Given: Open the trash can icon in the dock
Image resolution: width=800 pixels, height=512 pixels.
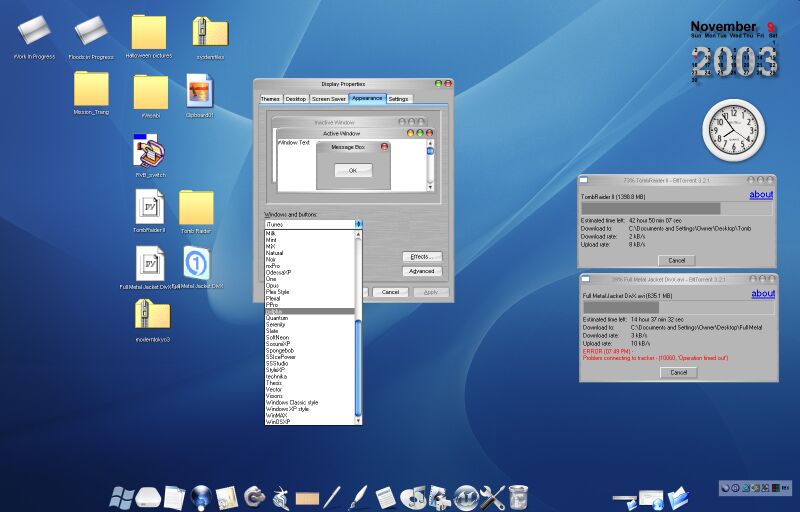Looking at the screenshot, I should [518, 497].
